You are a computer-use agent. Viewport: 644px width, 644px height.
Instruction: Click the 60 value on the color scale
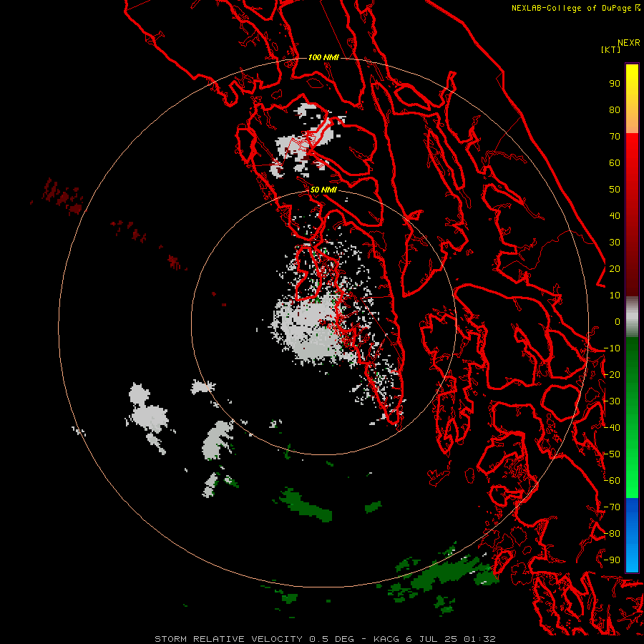coord(615,162)
